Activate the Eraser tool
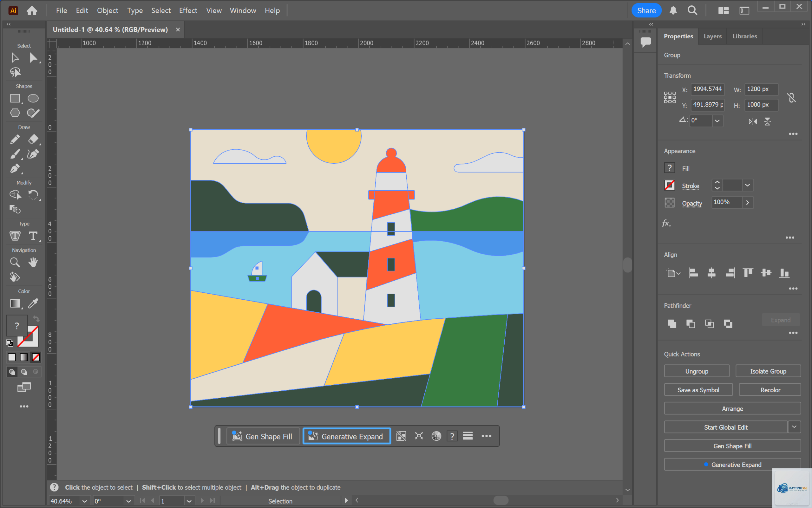The width and height of the screenshot is (812, 508). [x=33, y=139]
